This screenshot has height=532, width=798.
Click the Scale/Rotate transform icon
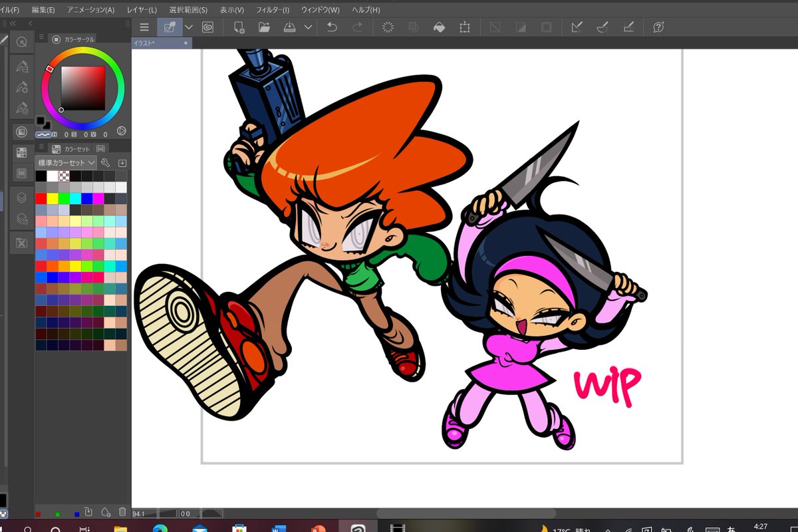(464, 27)
